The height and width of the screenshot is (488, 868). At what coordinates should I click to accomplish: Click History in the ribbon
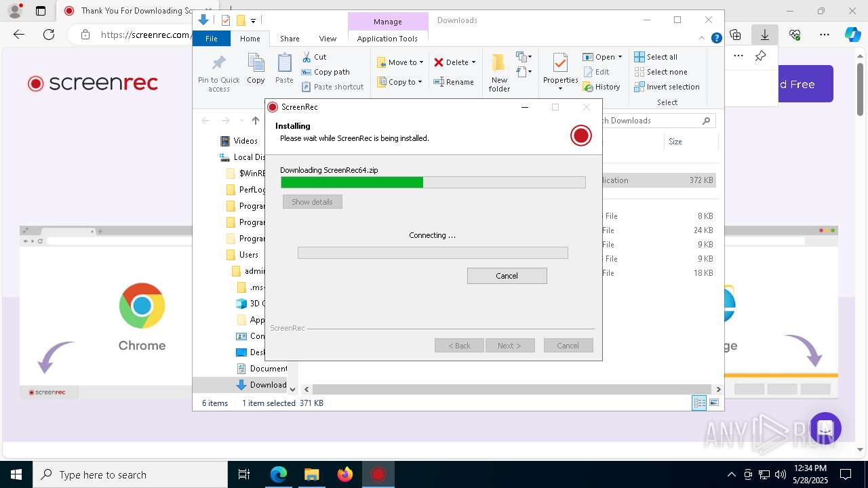pos(602,87)
